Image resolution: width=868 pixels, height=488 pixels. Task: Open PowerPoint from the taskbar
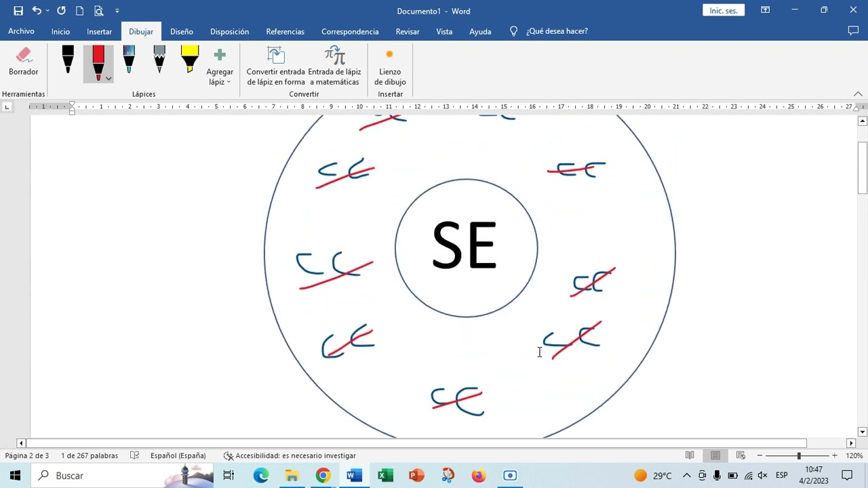tap(416, 476)
